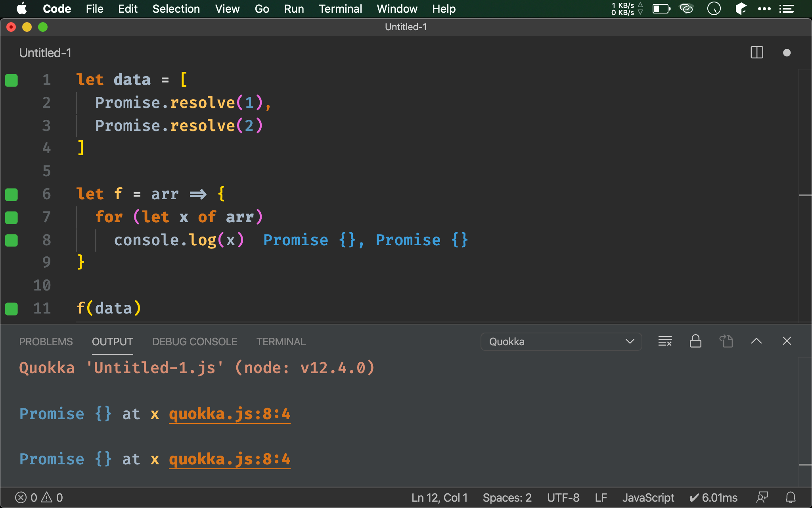The width and height of the screenshot is (812, 508).
Task: Open second quokka.js:8:4 link in output
Action: coord(230,459)
